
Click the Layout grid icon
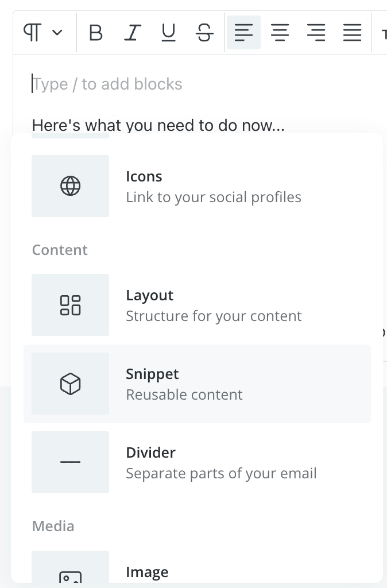[x=71, y=305]
